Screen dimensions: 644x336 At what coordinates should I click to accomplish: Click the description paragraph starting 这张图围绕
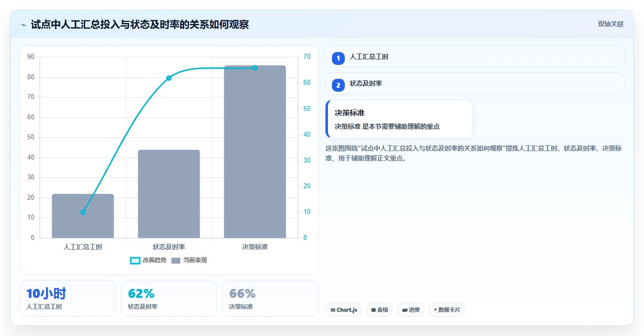coord(474,154)
